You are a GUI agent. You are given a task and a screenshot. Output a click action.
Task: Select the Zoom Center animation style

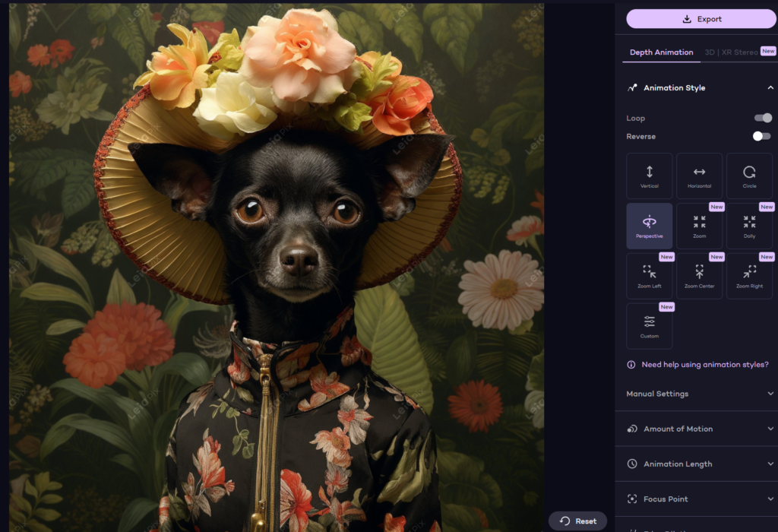click(699, 276)
